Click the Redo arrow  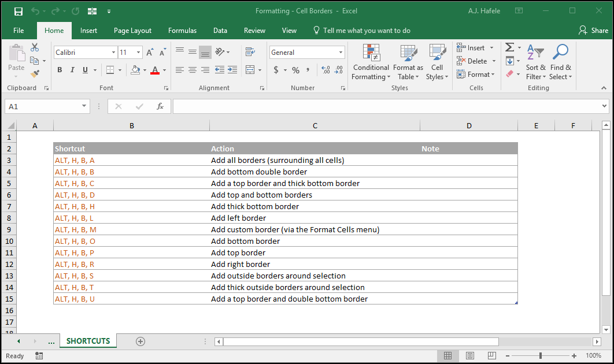click(x=55, y=11)
